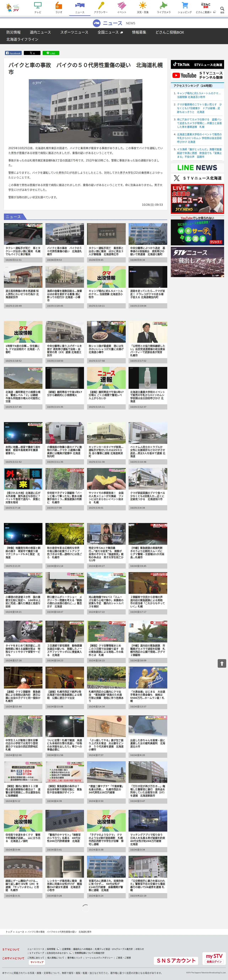Open スポーツニュース tab

click(74, 32)
